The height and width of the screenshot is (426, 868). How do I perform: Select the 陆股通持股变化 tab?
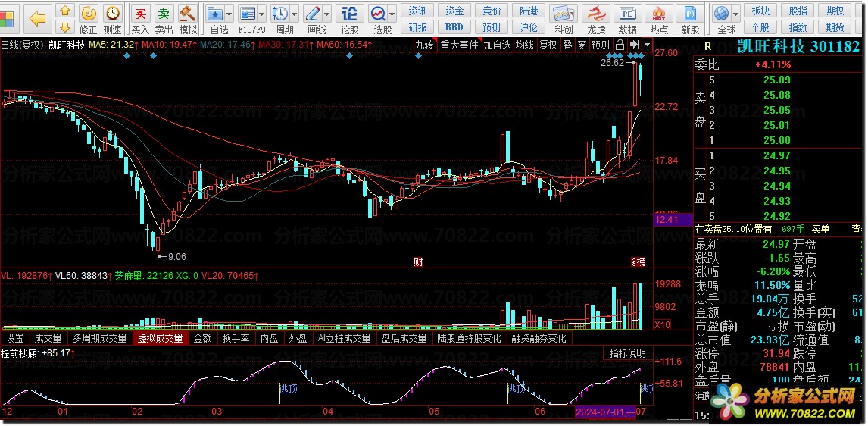pyautogui.click(x=469, y=338)
